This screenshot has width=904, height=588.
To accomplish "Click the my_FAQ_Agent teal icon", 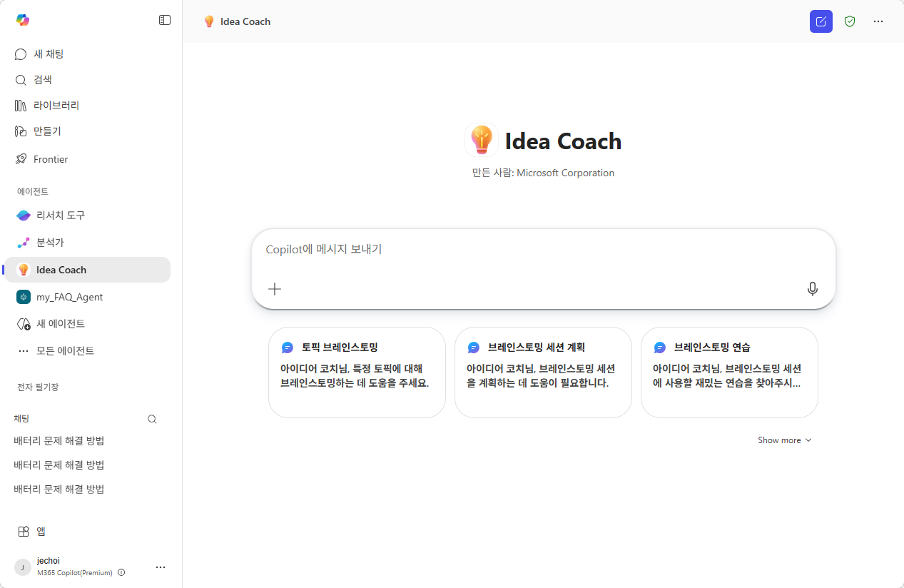I will pyautogui.click(x=24, y=297).
